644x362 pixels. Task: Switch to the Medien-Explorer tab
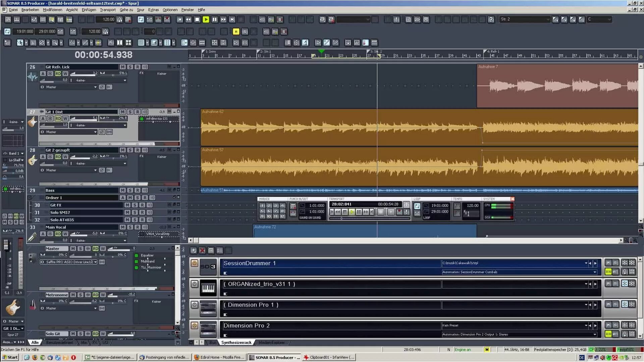272,343
